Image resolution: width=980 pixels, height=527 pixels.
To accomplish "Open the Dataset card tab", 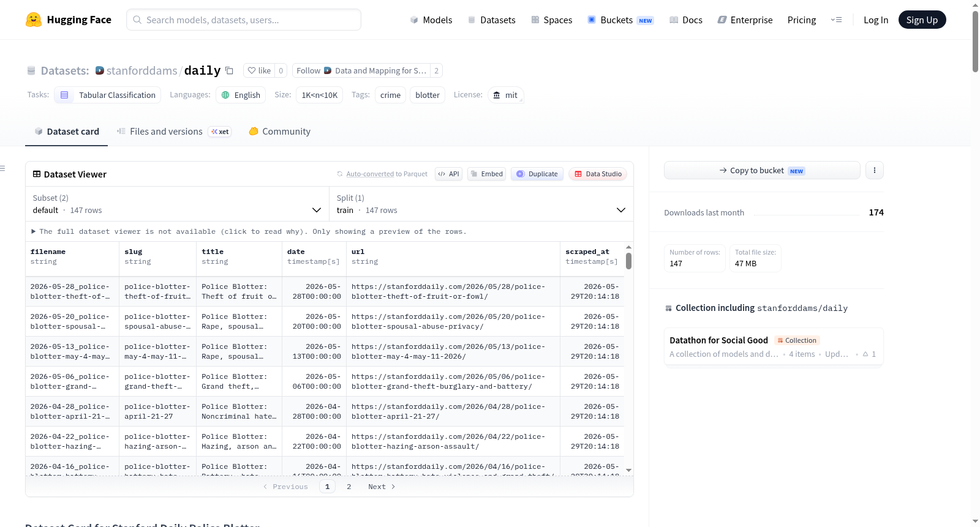I will (66, 131).
